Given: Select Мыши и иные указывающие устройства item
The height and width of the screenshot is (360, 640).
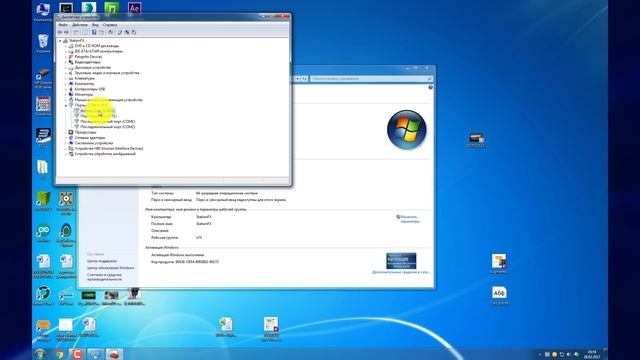Looking at the screenshot, I should pos(109,100).
